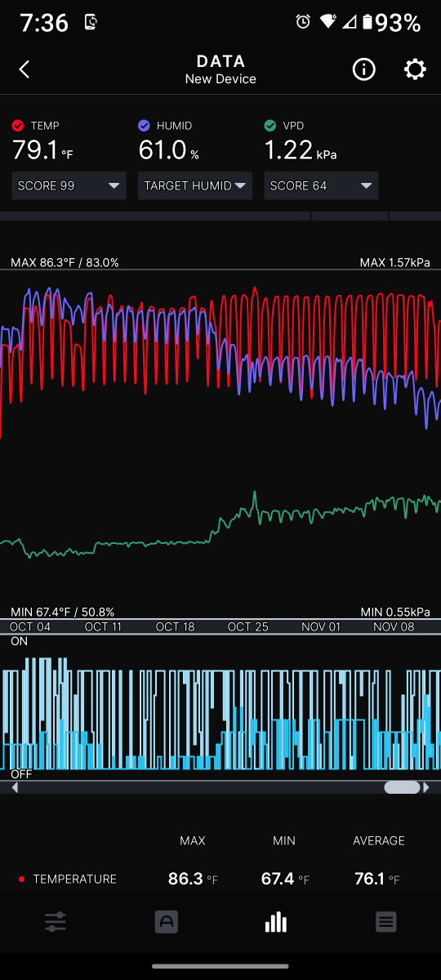441x980 pixels.
Task: Open the info icon in header
Action: [363, 69]
